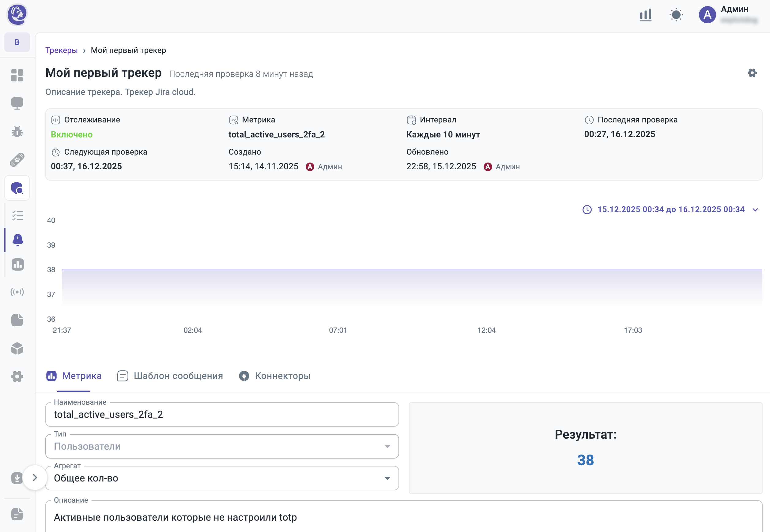
Task: Open the date range picker dropdown
Action: 671,209
